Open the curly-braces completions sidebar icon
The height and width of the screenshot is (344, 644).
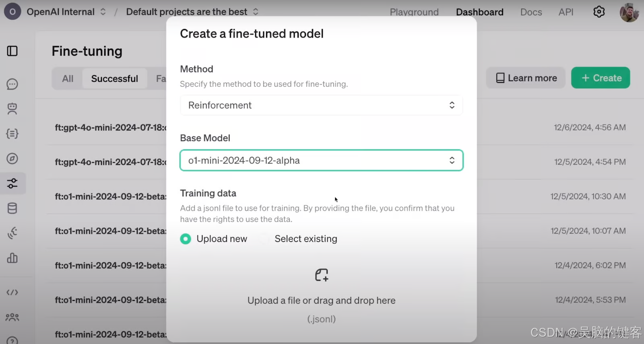pos(12,134)
